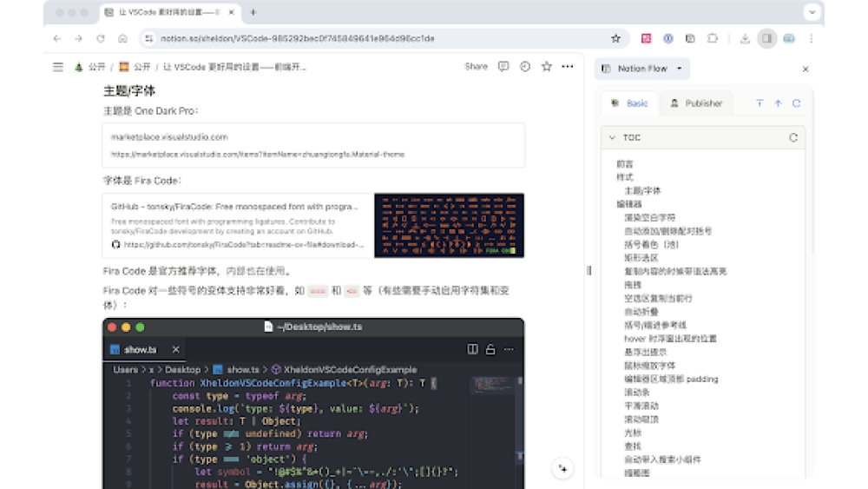Viewport: 868px width, 489px height.
Task: Go to browser home page
Action: [x=122, y=38]
